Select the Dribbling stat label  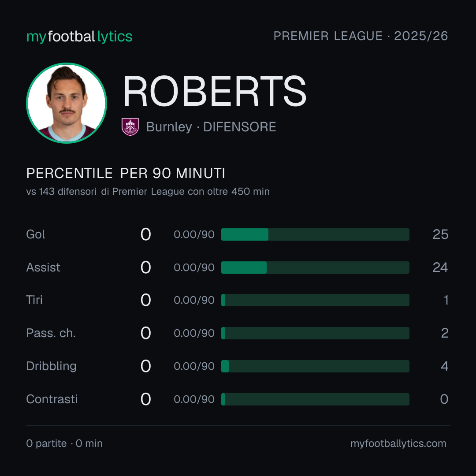(51, 366)
